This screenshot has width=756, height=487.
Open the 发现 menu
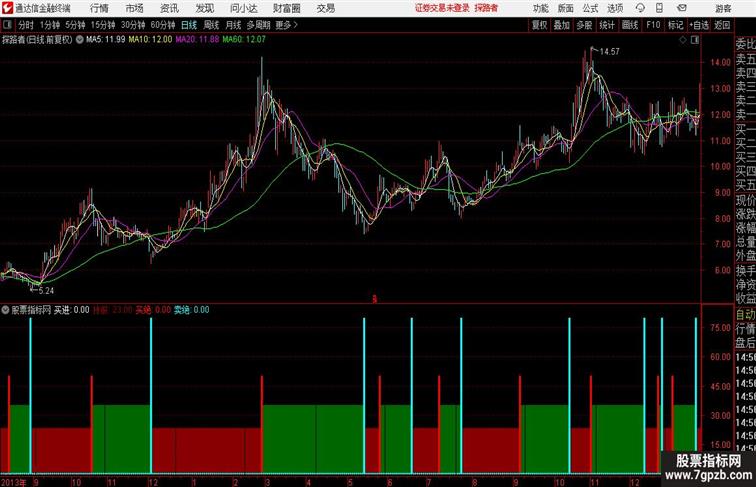[204, 8]
